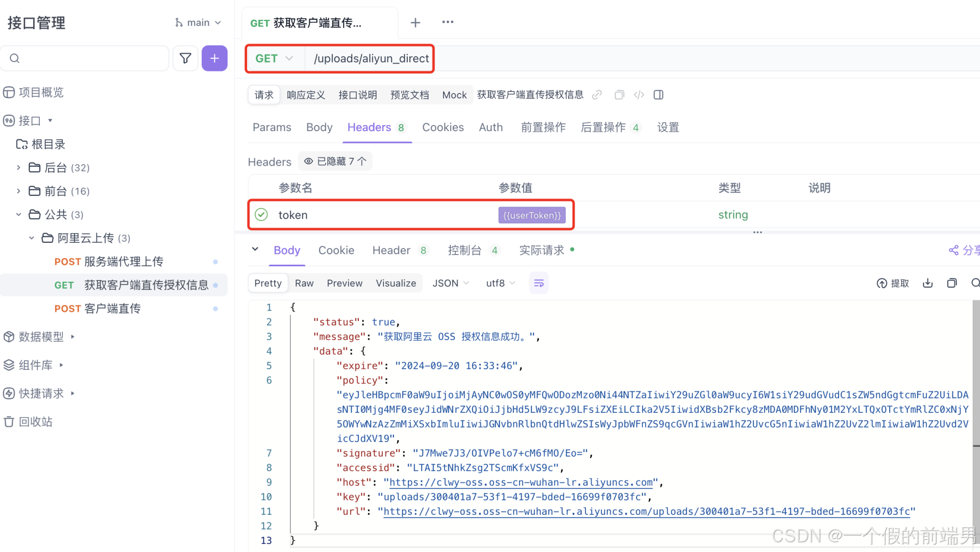
Task: Toggle the side panel layout icon
Action: (658, 95)
